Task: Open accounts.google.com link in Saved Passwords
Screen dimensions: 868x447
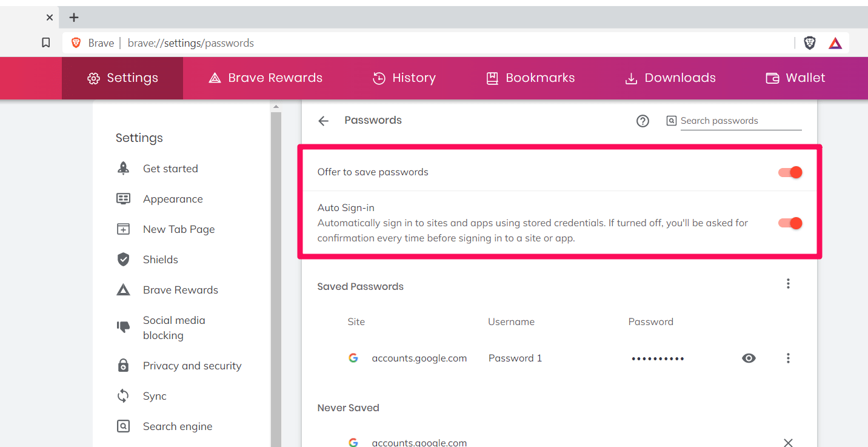Action: (x=419, y=358)
